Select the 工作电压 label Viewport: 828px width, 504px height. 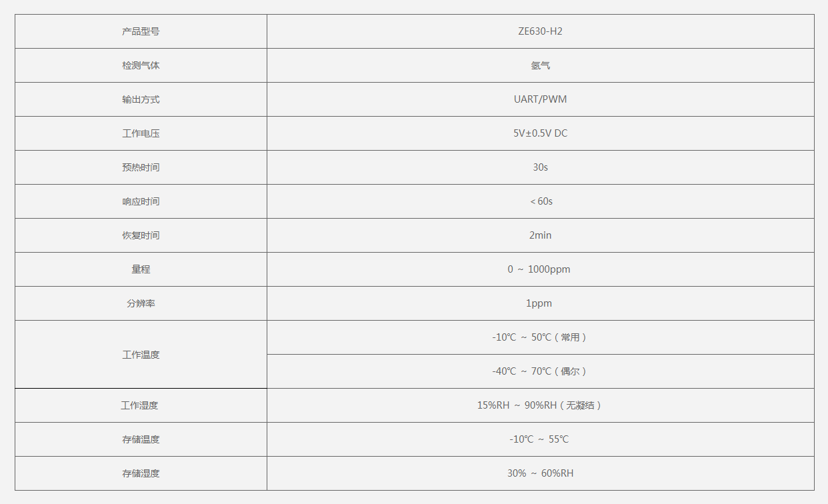pos(141,133)
